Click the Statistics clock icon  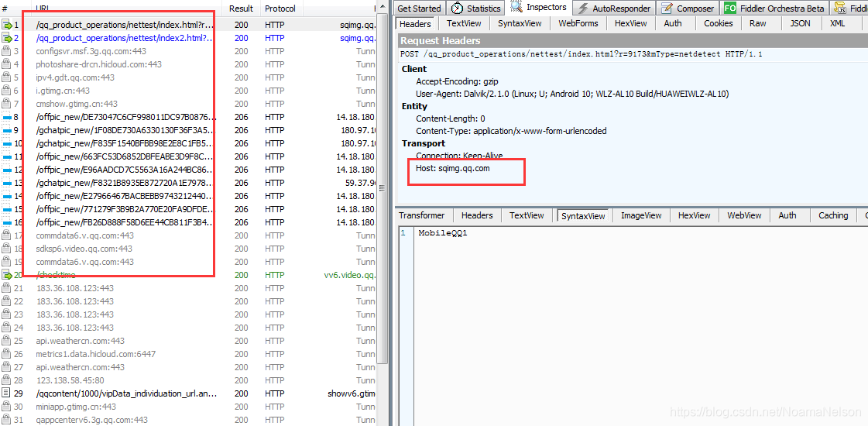point(458,9)
